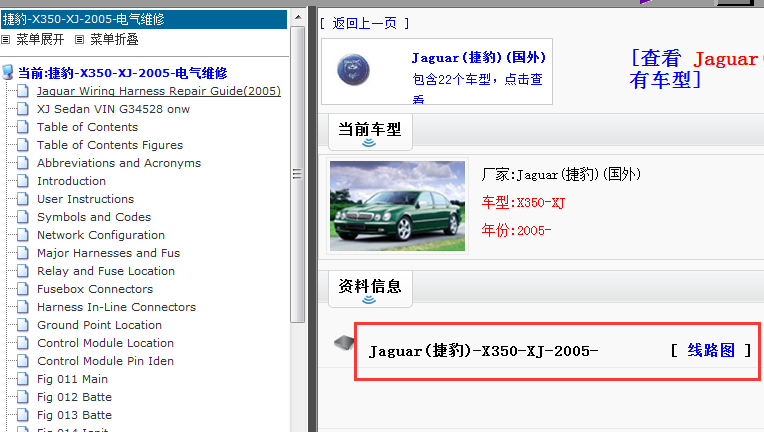Click the menu expand icon 菜单展开
Viewport: 764px width, 432px height.
(x=5, y=39)
